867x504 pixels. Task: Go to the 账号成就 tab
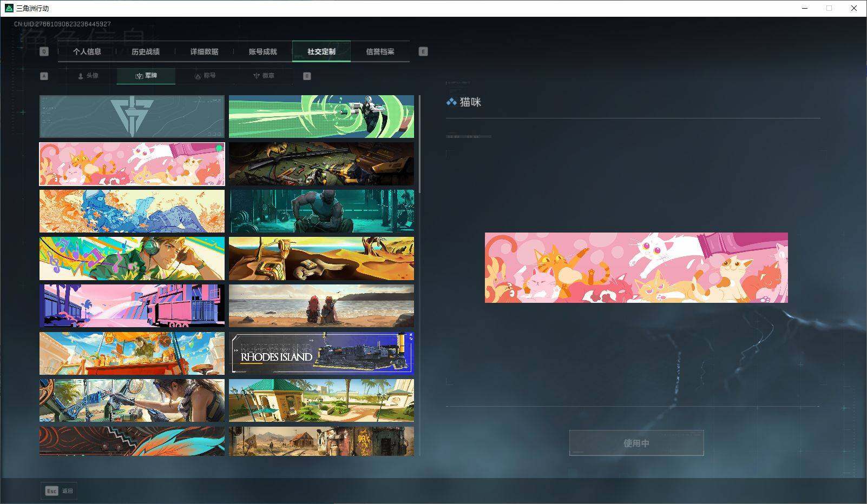click(262, 52)
